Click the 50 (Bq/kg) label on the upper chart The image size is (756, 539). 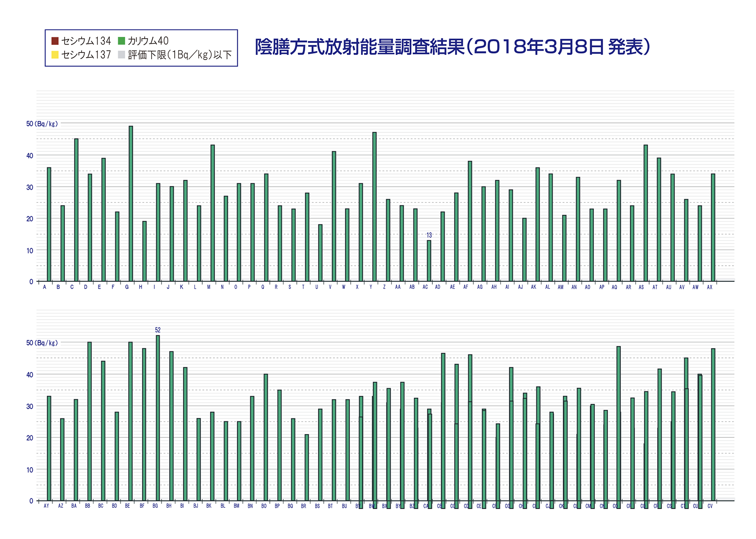point(42,124)
